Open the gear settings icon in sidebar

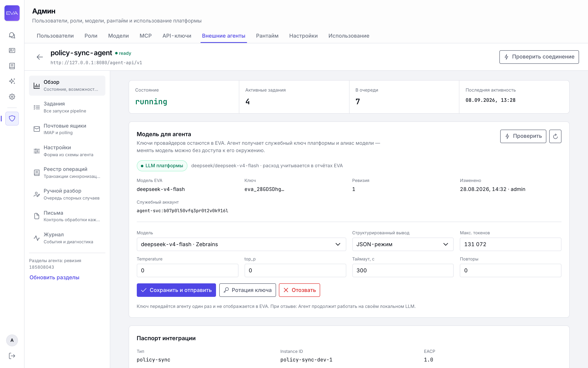click(x=12, y=97)
